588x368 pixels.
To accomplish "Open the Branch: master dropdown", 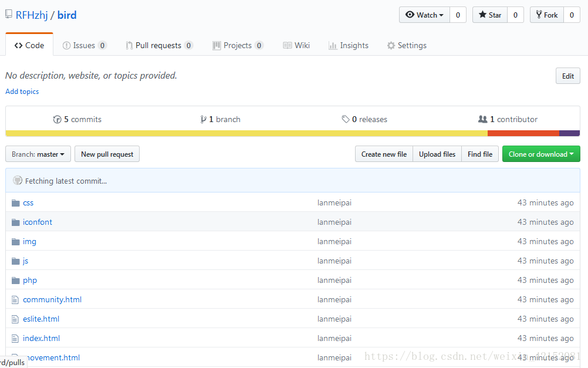I will pyautogui.click(x=38, y=154).
